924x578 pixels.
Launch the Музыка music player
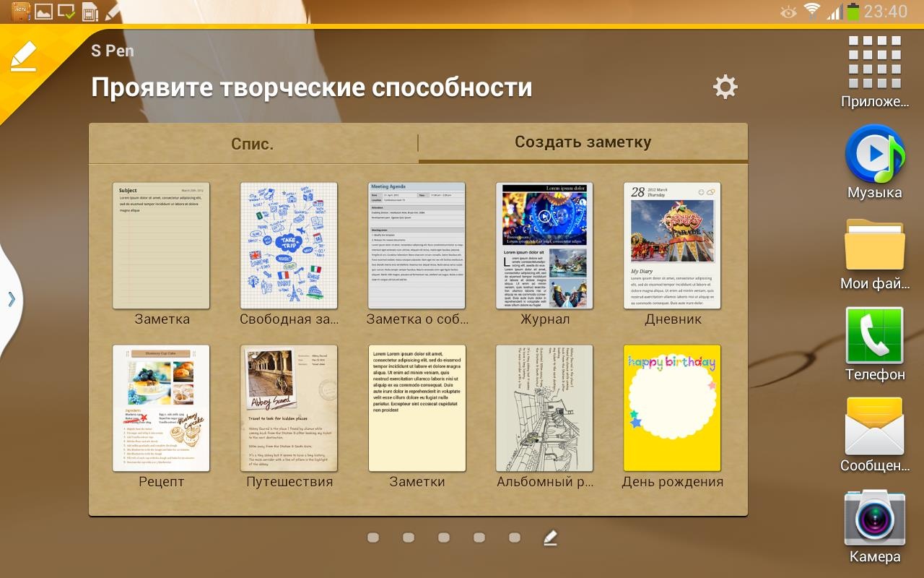874,155
